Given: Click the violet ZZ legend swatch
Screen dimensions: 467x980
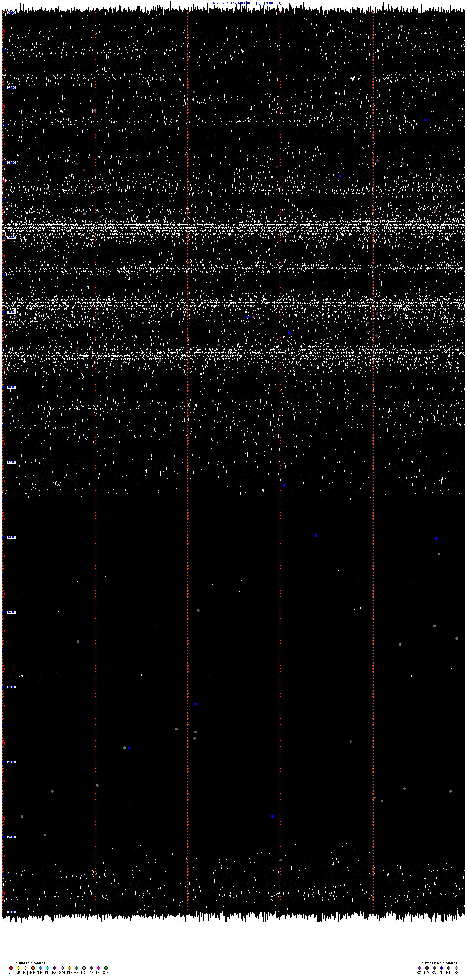Looking at the screenshot, I should click(420, 968).
